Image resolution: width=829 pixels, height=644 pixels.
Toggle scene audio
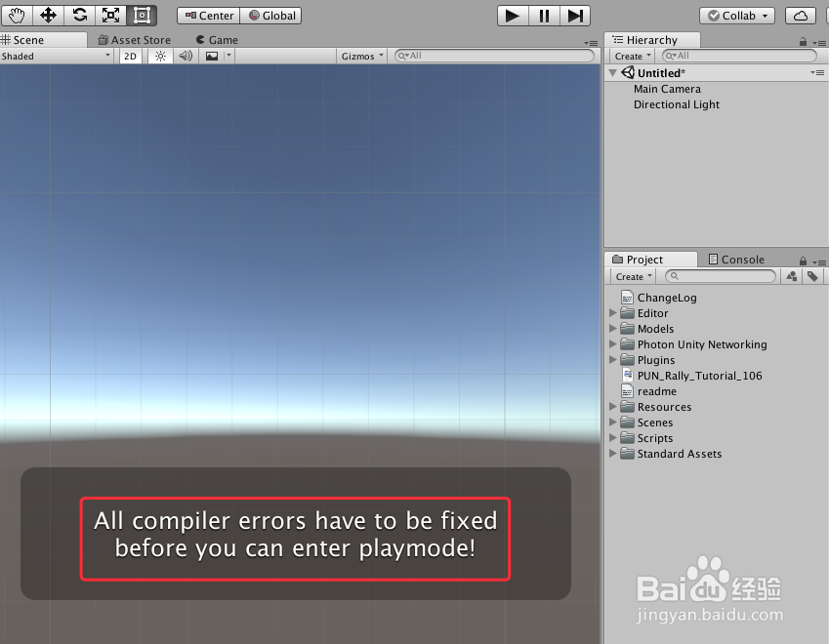click(186, 56)
